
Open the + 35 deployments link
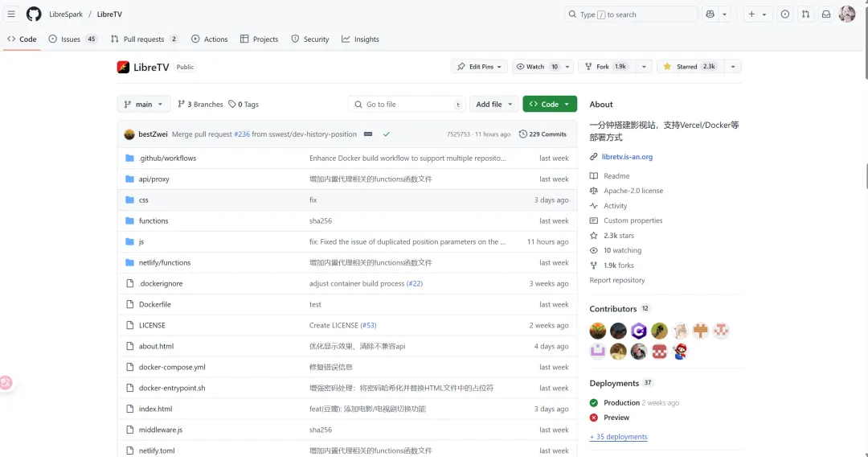(x=618, y=437)
